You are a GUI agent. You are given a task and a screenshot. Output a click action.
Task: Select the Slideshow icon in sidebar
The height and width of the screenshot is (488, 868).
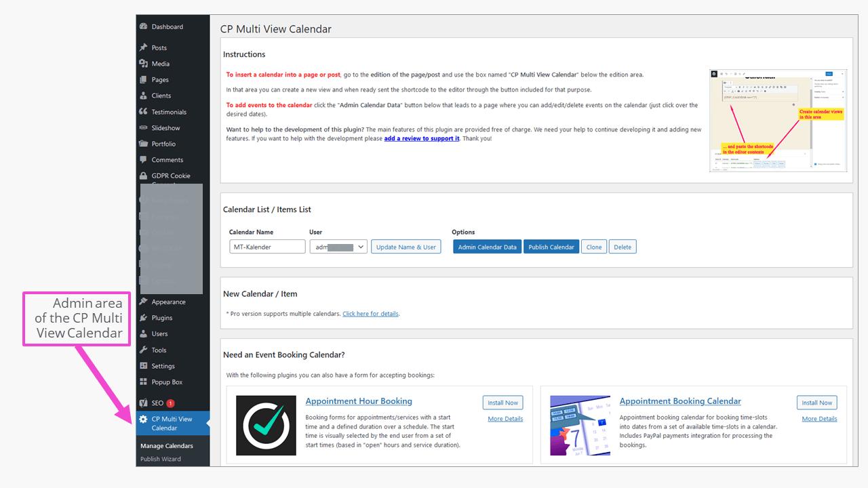click(144, 127)
